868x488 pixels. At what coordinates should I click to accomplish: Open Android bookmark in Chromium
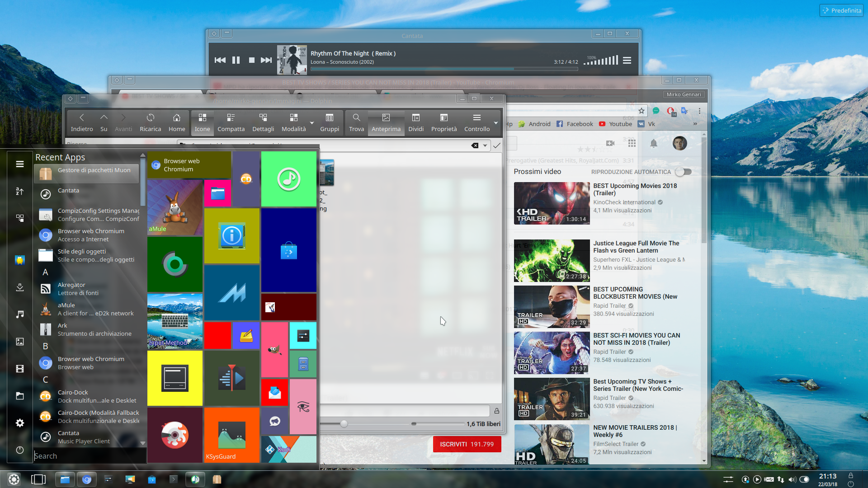534,124
